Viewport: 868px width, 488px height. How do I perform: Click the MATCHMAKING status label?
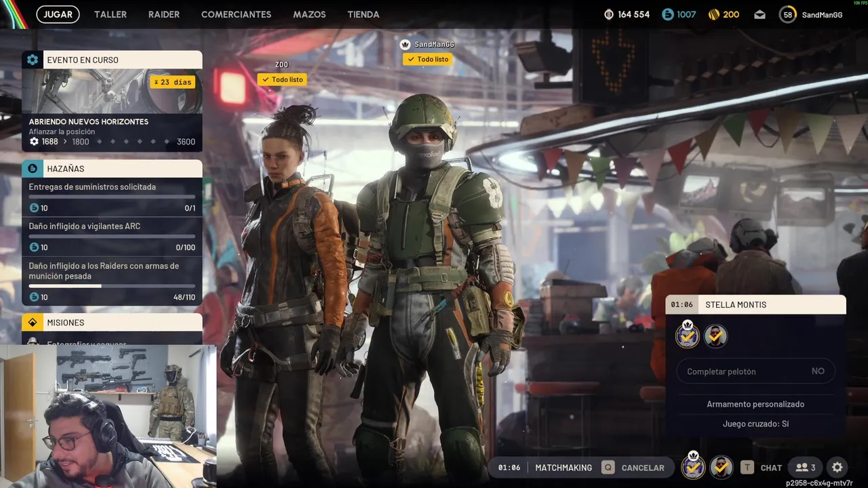coord(564,468)
